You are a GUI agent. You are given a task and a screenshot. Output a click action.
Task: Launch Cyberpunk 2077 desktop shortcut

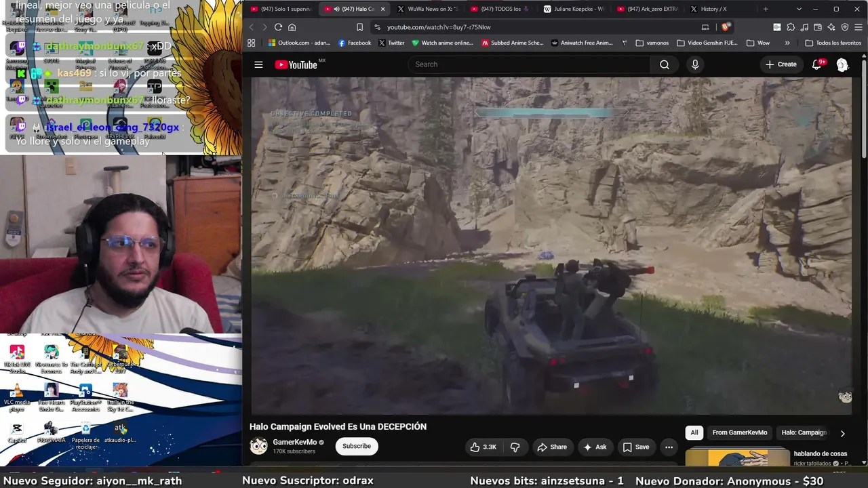point(120,359)
